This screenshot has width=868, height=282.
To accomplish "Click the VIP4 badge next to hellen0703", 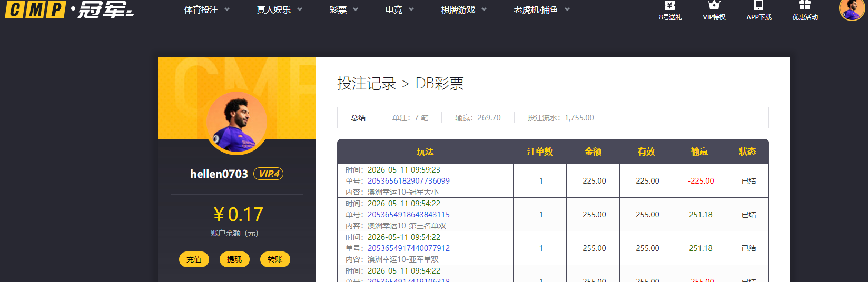I will (269, 174).
